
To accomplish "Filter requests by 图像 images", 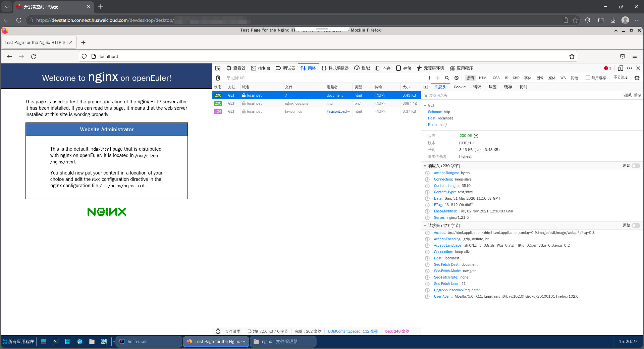I will pos(540,78).
